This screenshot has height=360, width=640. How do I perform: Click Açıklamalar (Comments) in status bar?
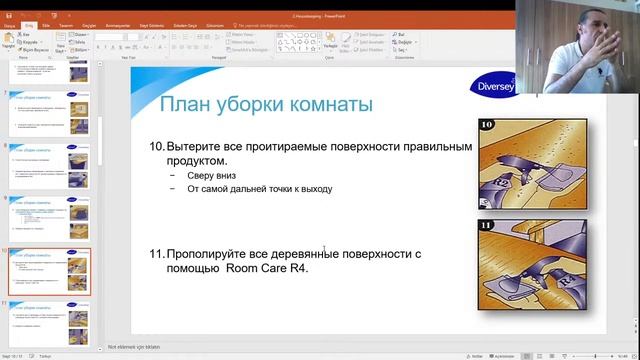(x=502, y=356)
